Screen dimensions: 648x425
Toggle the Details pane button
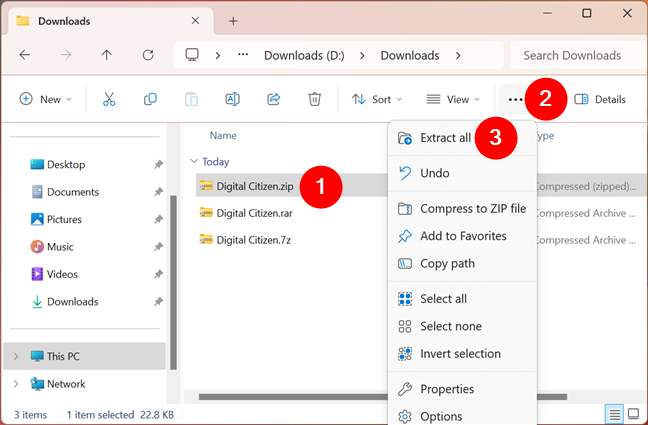tap(600, 99)
